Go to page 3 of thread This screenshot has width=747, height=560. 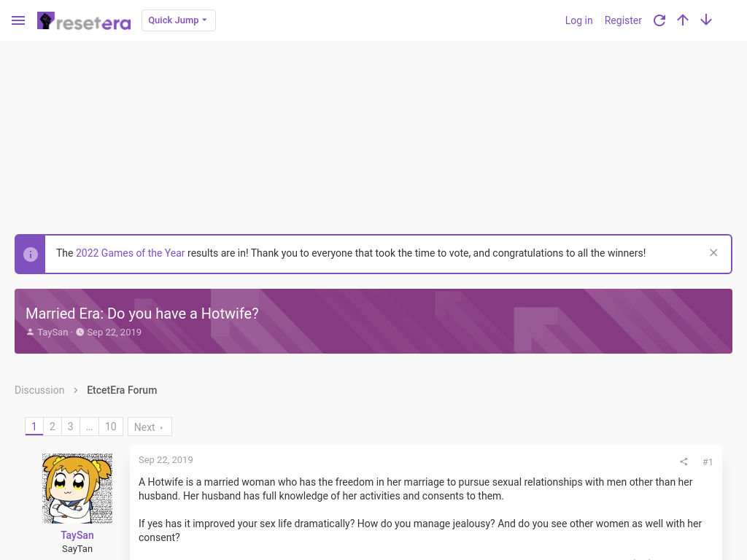tap(71, 427)
